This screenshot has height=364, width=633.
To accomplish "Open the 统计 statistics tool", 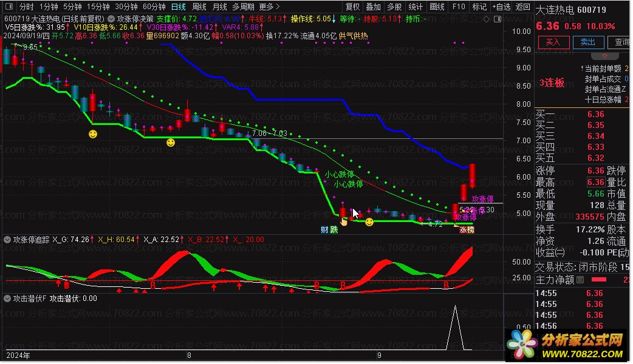I will [416, 7].
